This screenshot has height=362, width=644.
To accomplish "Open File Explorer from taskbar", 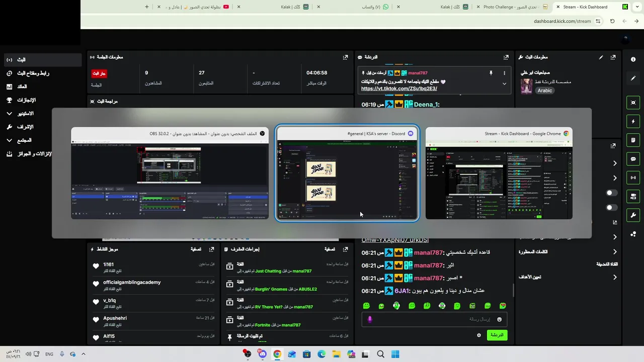I will coord(336,354).
